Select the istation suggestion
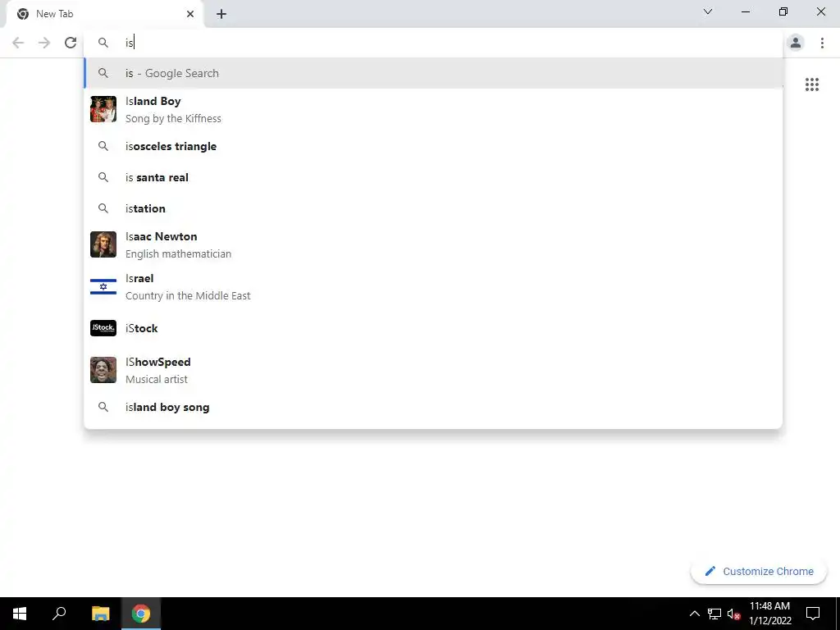840x630 pixels. tap(433, 208)
